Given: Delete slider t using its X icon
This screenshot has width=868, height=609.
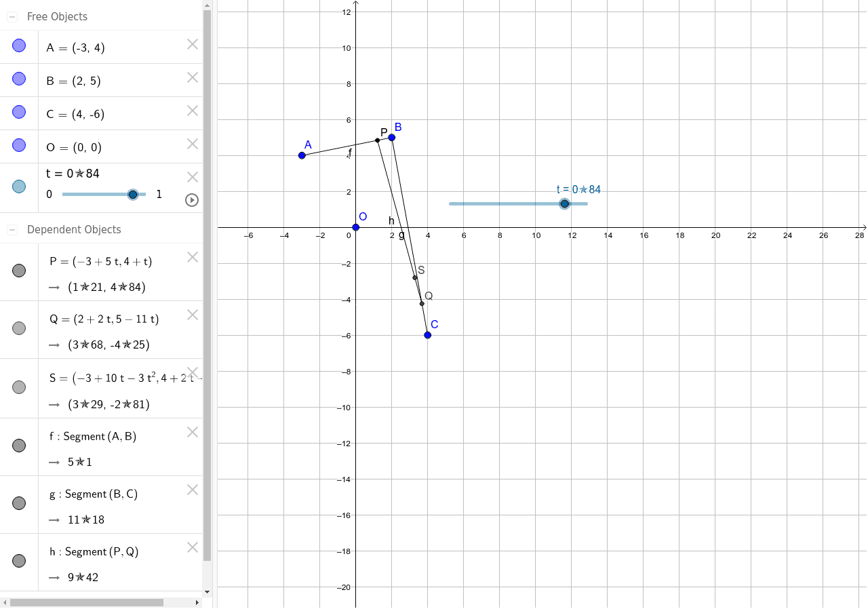Looking at the screenshot, I should 192,176.
